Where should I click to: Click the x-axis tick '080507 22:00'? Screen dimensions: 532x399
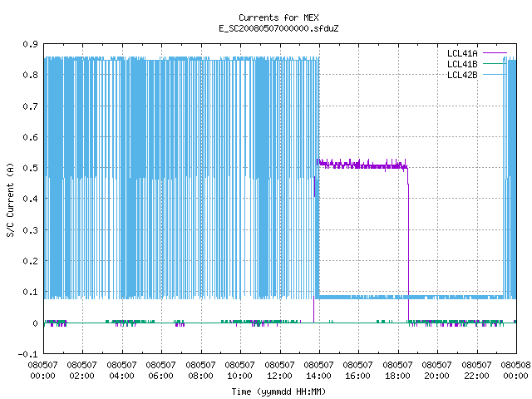coord(476,371)
